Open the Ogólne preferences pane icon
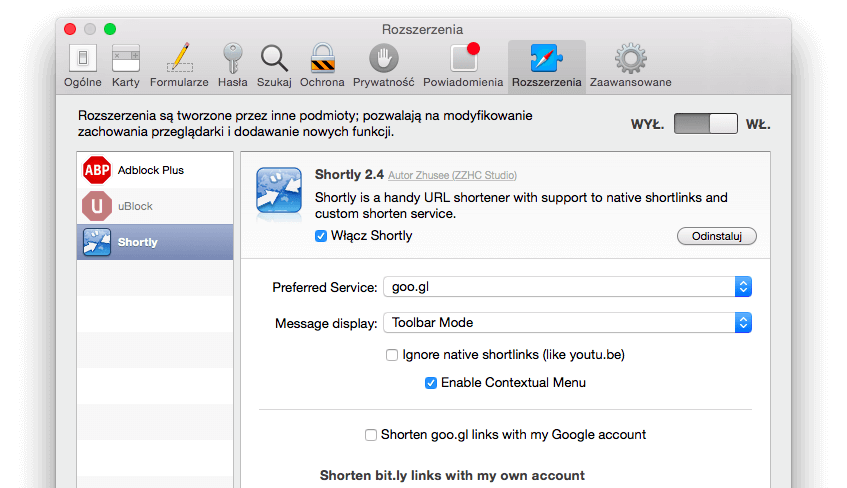 click(82, 58)
